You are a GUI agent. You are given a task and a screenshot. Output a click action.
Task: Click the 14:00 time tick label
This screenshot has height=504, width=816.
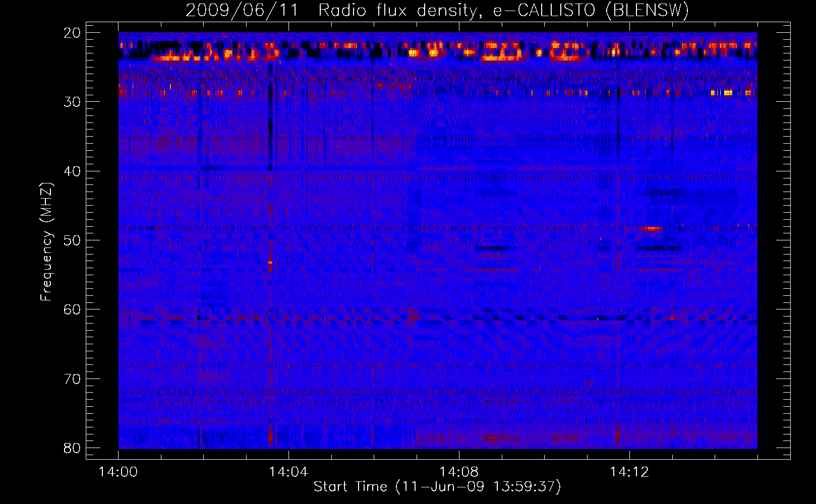118,472
